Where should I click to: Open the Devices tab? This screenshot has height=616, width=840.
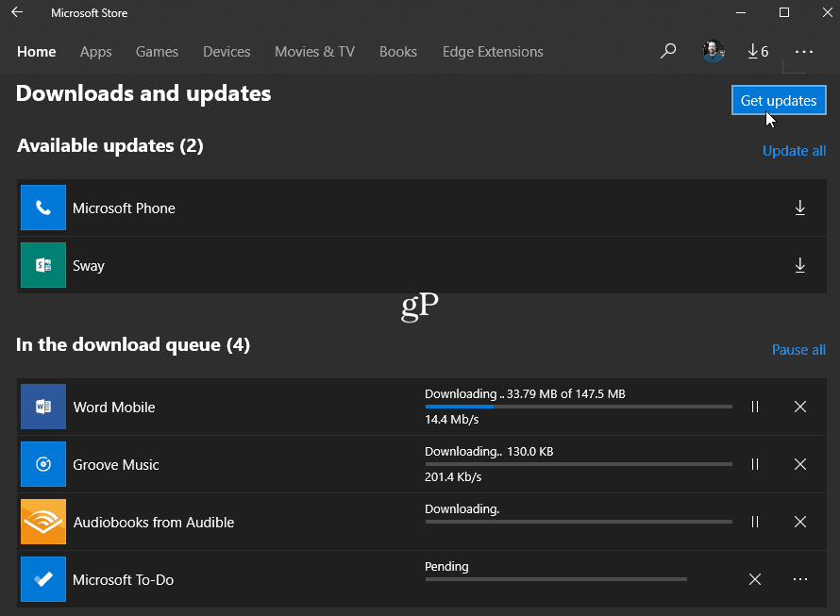pos(227,52)
